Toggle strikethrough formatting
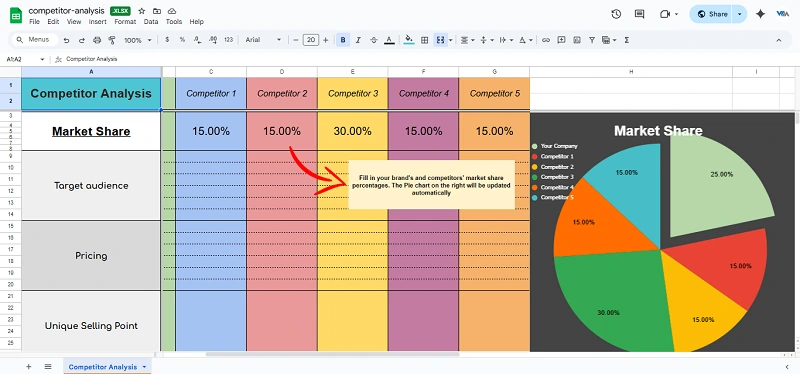Screen dimensions: 800x374 click(x=373, y=40)
